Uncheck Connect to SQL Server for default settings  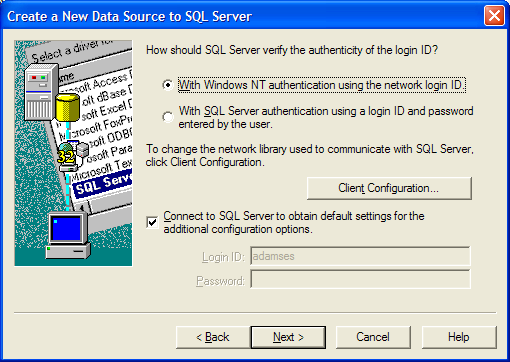tap(152, 222)
